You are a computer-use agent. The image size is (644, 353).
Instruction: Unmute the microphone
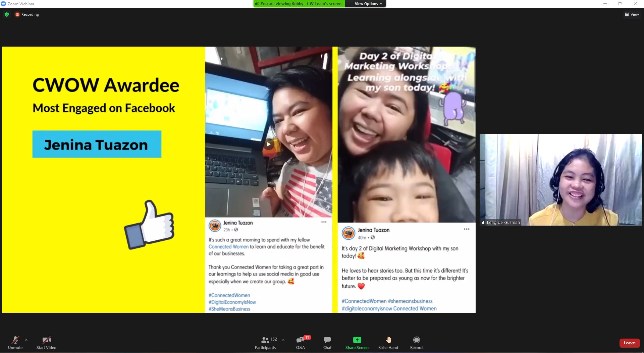[15, 343]
